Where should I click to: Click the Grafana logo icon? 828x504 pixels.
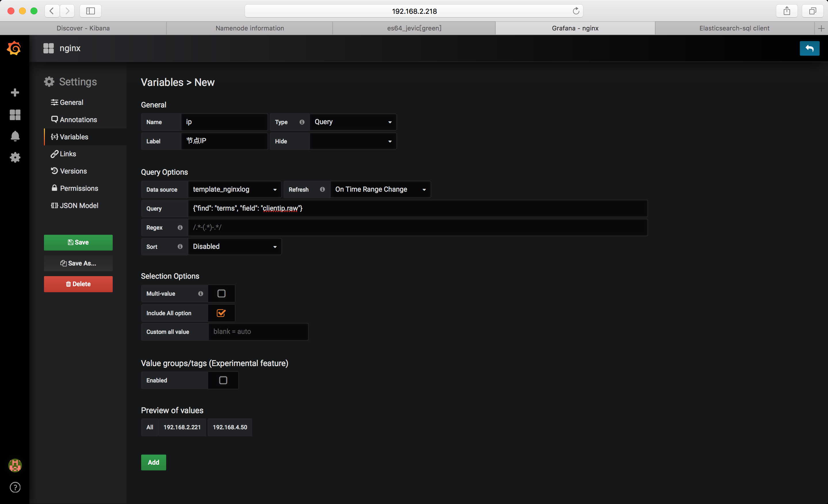point(14,48)
